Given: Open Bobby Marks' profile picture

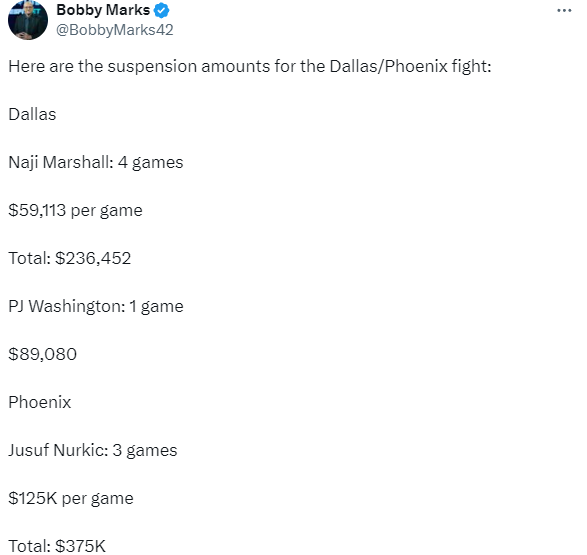Looking at the screenshot, I should 28,20.
